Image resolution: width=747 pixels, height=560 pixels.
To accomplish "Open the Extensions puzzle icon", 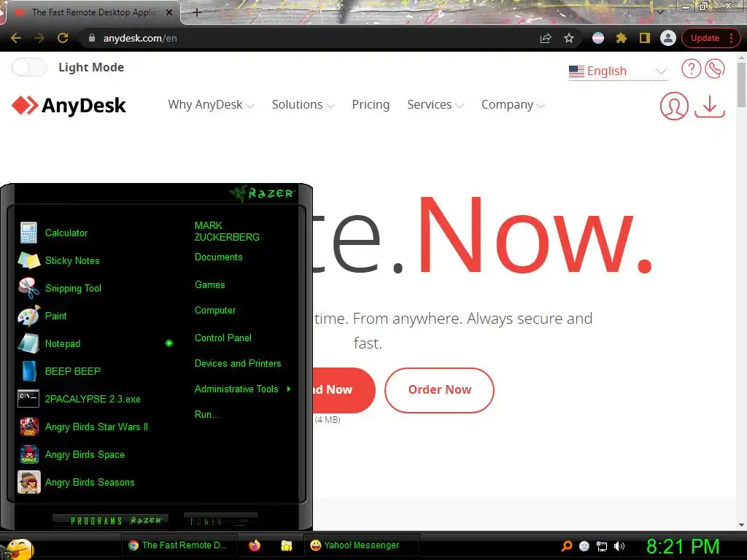I will pos(622,38).
